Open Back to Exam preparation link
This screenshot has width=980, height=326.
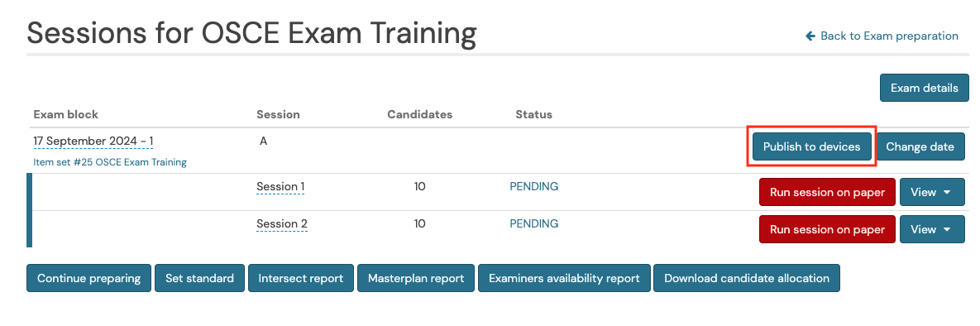point(882,36)
